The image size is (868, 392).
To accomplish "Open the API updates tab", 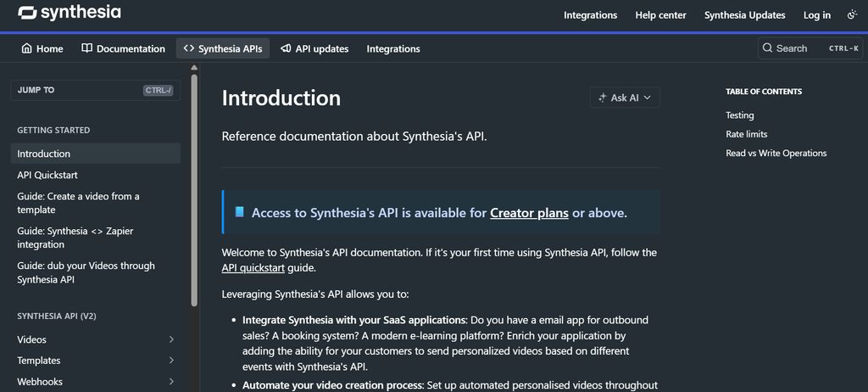I will click(314, 49).
